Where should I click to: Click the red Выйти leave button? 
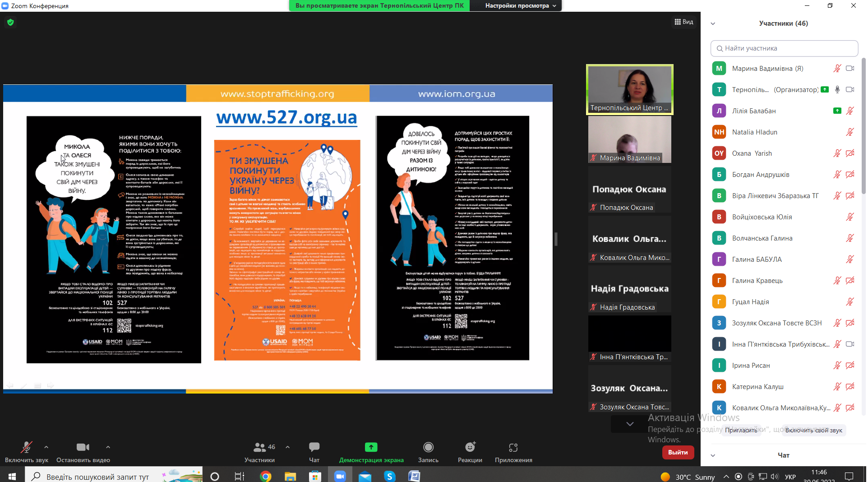[678, 452]
